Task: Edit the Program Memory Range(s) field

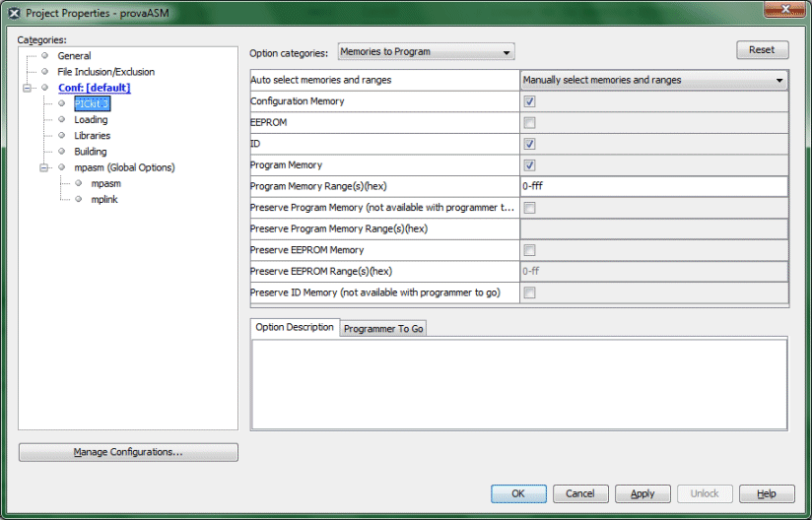Action: pos(653,186)
